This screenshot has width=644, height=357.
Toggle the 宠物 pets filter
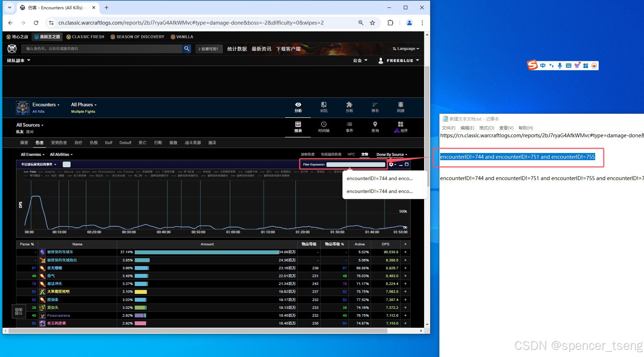click(365, 154)
